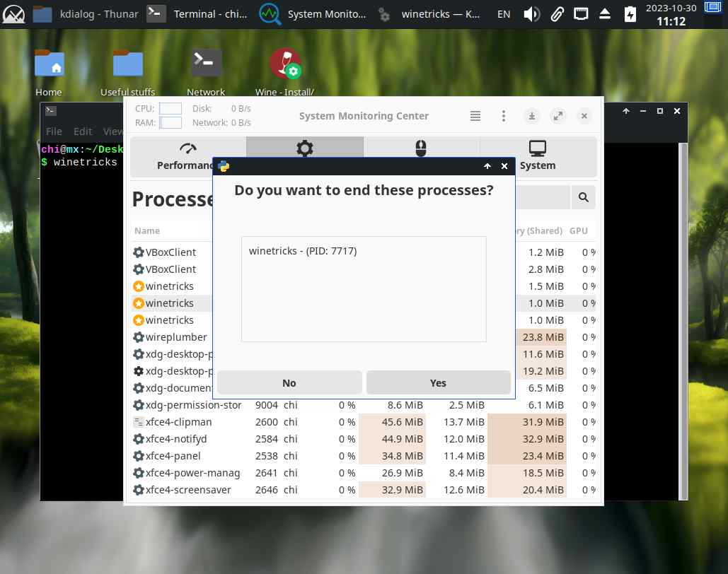Open the Wine - Install desktop icon
Viewport: 728px width, 574px height.
click(284, 72)
